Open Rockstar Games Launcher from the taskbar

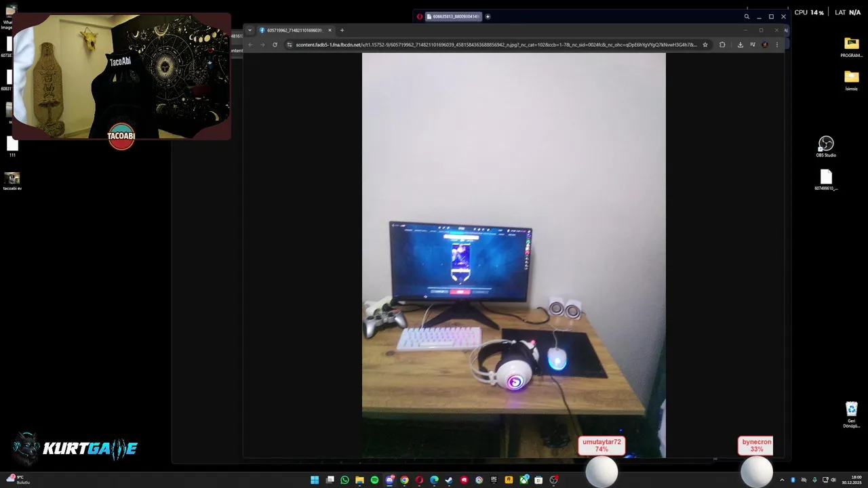509,480
